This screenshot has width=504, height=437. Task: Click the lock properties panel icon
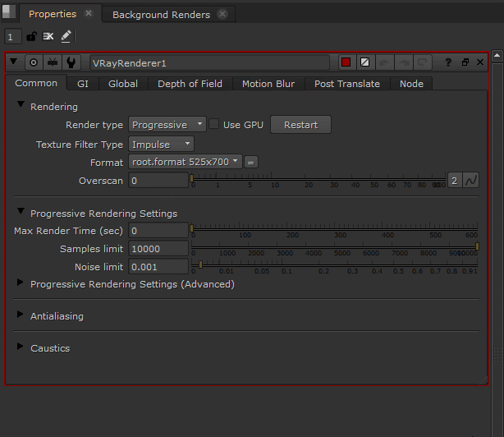pyautogui.click(x=31, y=37)
